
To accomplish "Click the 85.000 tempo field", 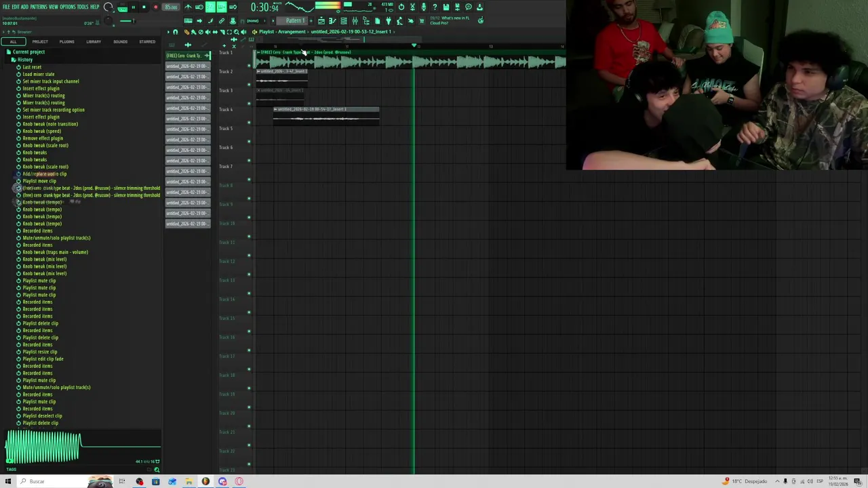I will (x=170, y=7).
